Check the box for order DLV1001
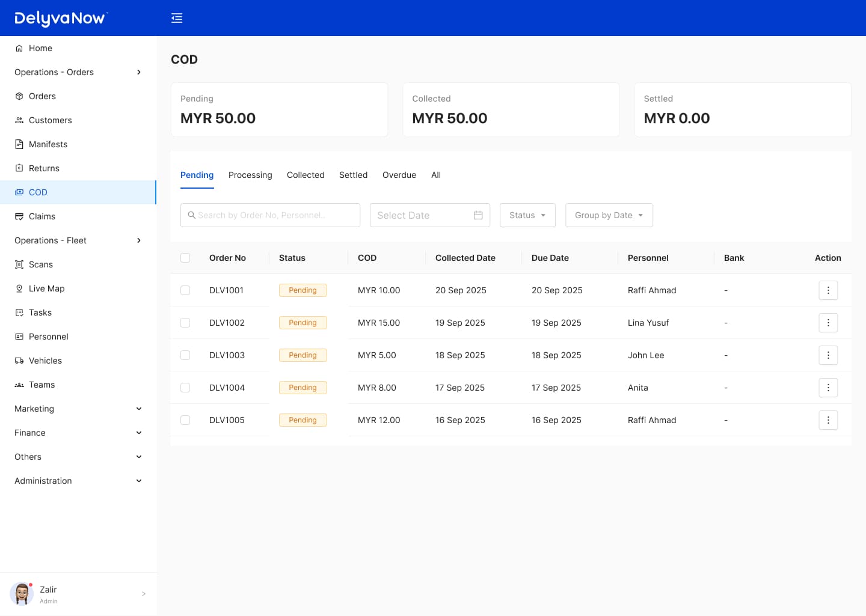The width and height of the screenshot is (866, 616). (x=185, y=290)
